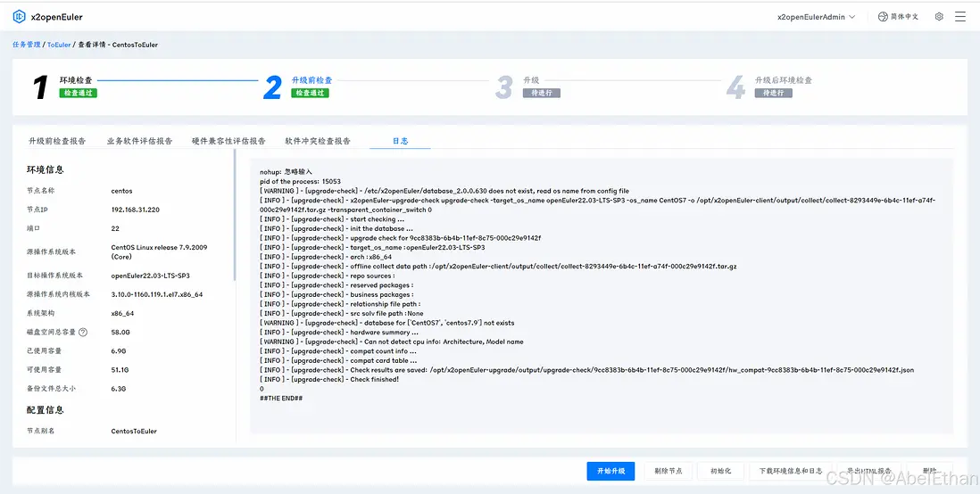Click log line 'pid of the process: 15053'

(x=300, y=182)
